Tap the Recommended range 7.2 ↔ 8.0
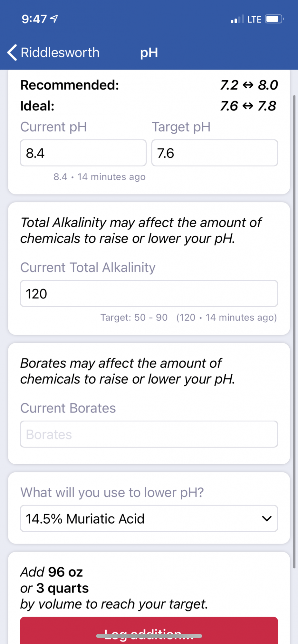Viewport: 298px width, 644px height. tap(249, 85)
